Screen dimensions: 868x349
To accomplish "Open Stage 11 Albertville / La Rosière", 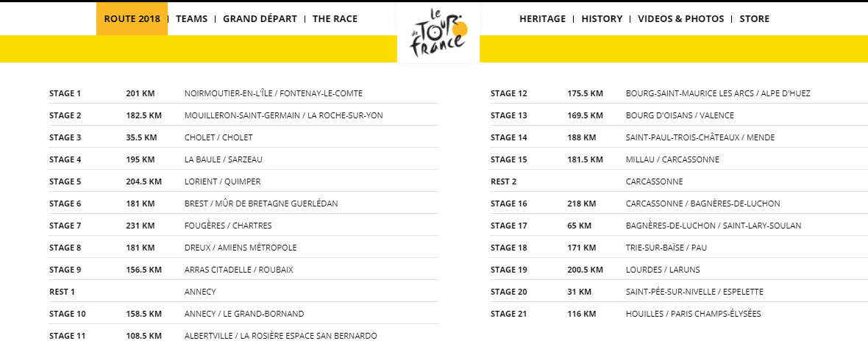I will [243, 336].
